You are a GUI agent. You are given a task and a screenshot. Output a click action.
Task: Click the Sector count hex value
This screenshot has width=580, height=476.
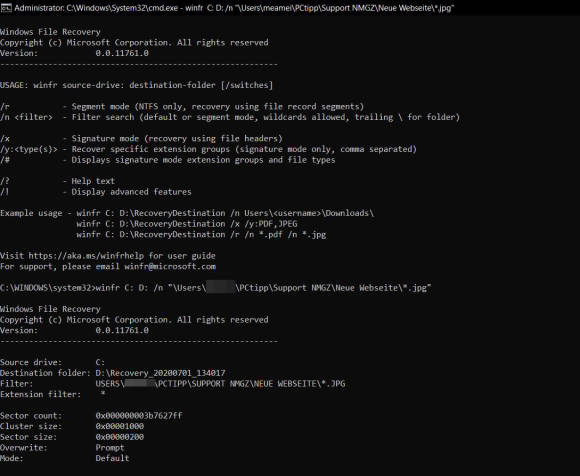tap(139, 416)
